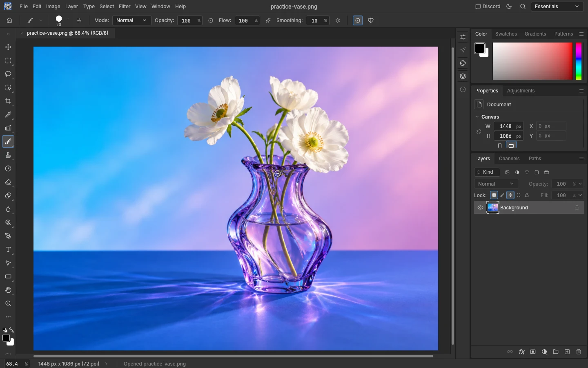The width and height of the screenshot is (588, 368).
Task: Open brush settings sliders icon
Action: point(79,20)
